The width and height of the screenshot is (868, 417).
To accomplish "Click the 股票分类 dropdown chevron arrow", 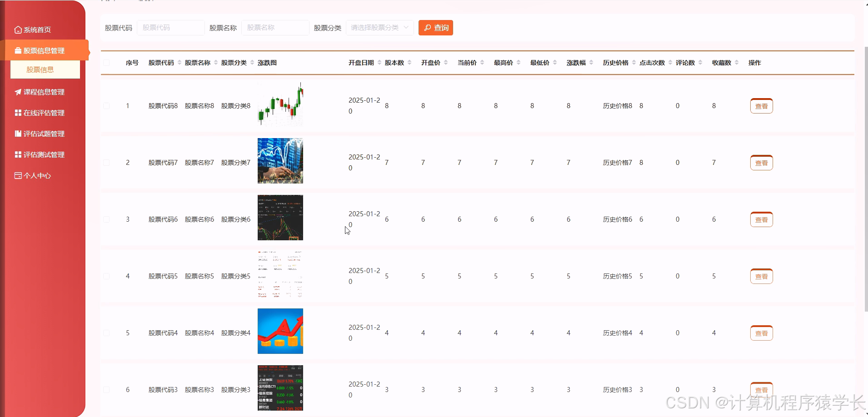I will 406,28.
